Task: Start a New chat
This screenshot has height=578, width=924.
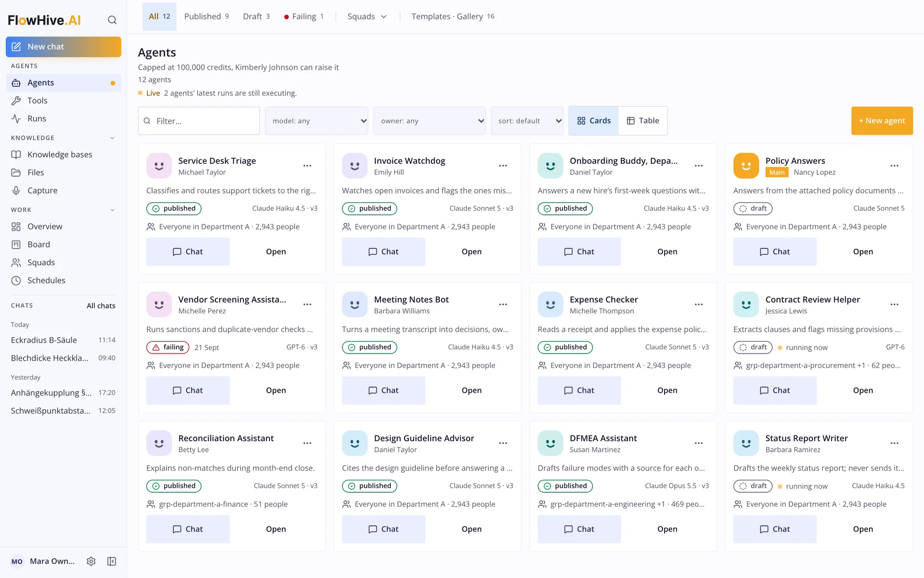Action: tap(64, 47)
